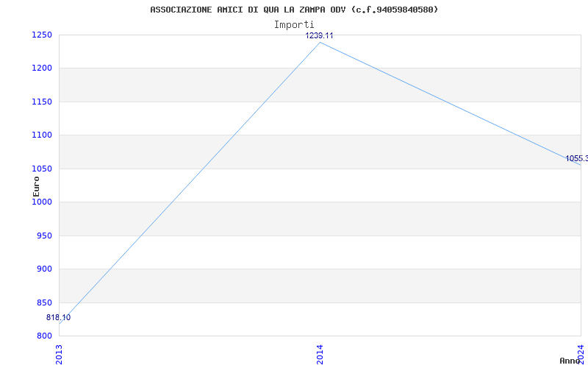
Task: Click the 800 y-axis tick label
Action: tap(44, 336)
